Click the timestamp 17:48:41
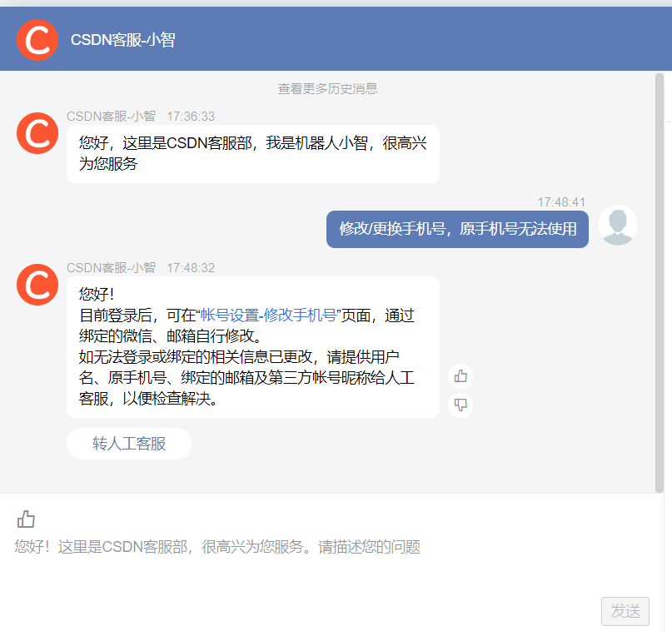This screenshot has width=672, height=631. click(561, 201)
